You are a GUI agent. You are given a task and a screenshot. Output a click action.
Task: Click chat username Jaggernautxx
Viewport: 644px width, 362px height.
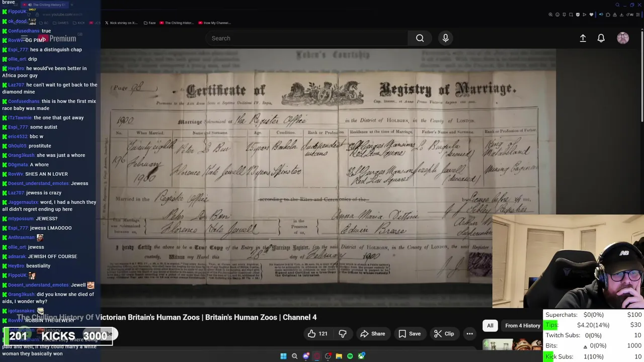23,202
